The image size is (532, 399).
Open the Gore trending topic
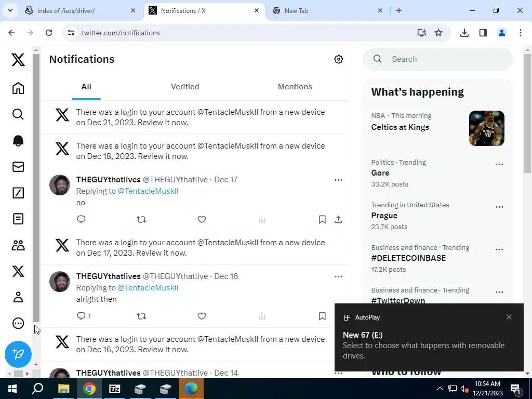380,172
